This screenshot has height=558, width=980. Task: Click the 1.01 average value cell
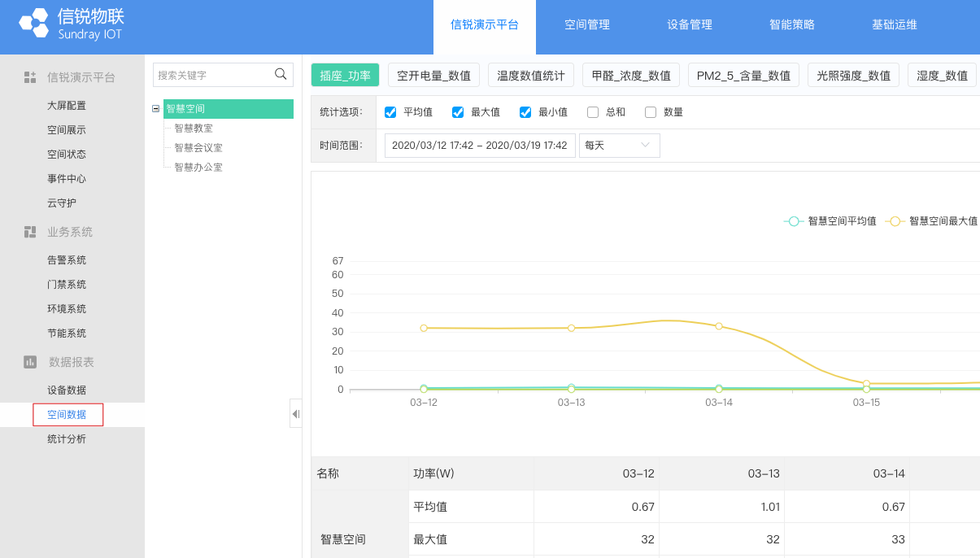pos(722,507)
